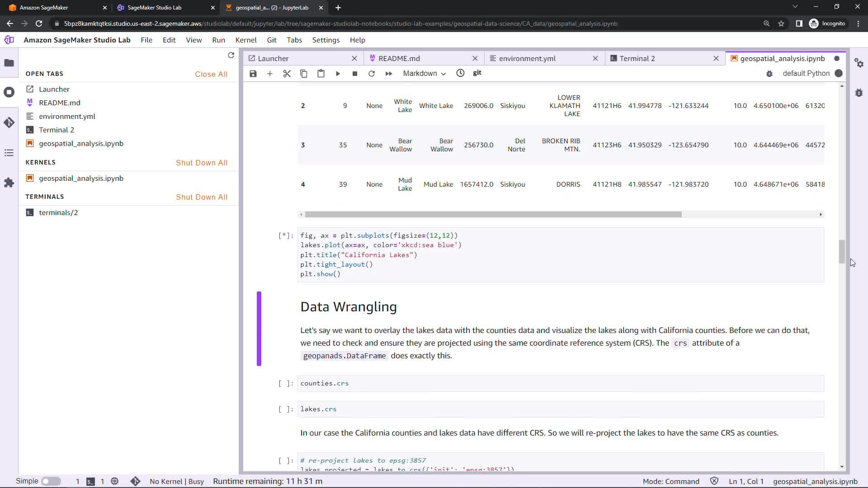Click Shut Down All kernels

[202, 163]
